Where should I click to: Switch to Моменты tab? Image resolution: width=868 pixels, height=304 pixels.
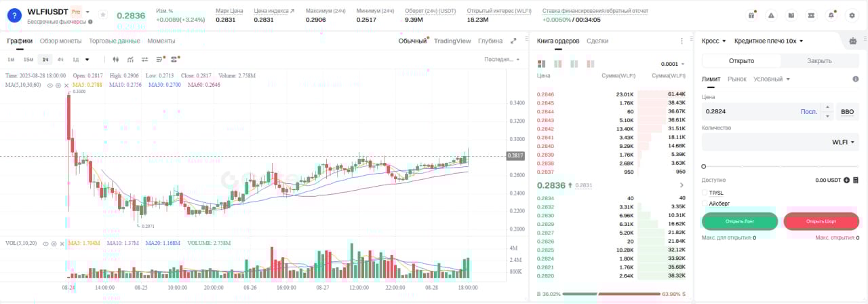pyautogui.click(x=161, y=41)
